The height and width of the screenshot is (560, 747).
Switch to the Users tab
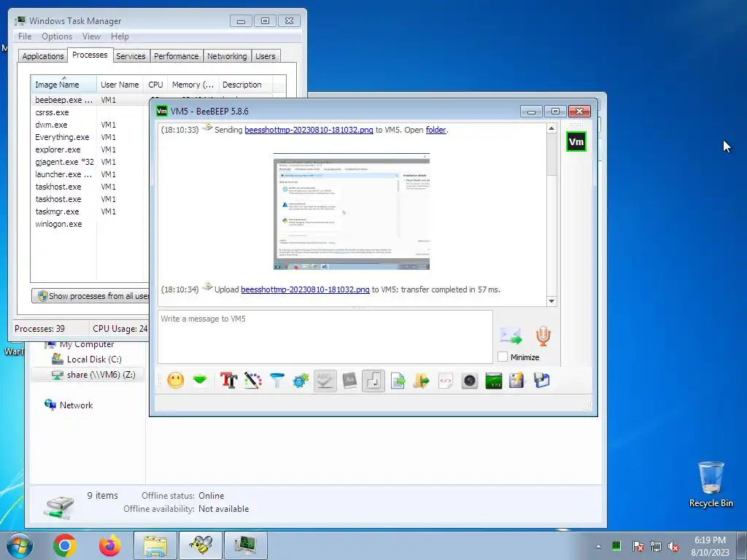pos(266,56)
